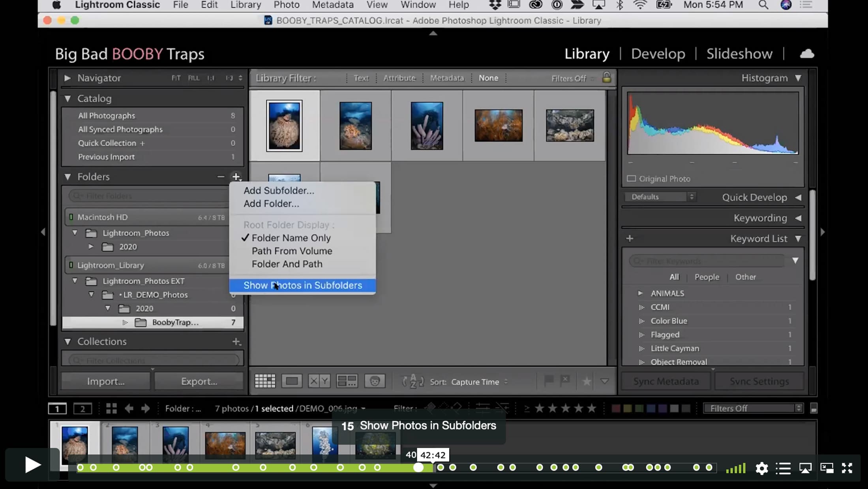Open the Filters Off dropdown in filmstrip
Image resolution: width=868 pixels, height=489 pixels.
pyautogui.click(x=753, y=408)
